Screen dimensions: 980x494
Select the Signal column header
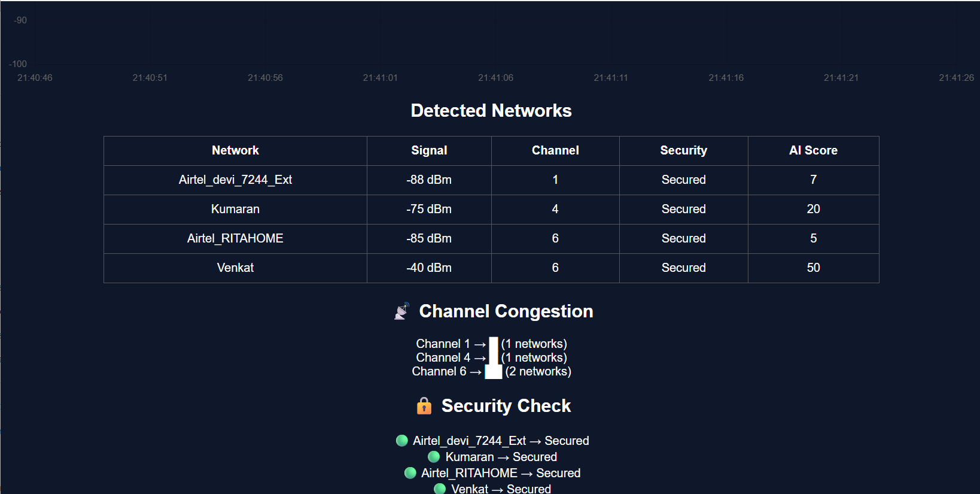[x=429, y=150]
